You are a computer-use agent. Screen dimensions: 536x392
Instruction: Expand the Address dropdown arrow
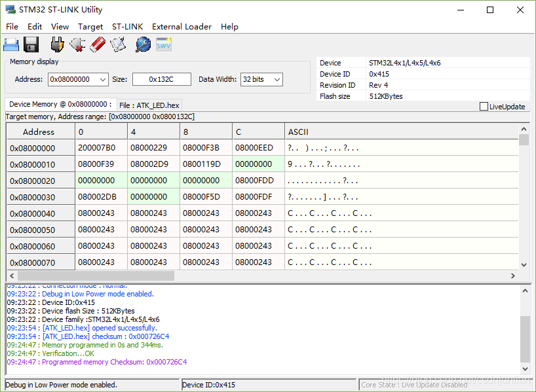pyautogui.click(x=103, y=80)
